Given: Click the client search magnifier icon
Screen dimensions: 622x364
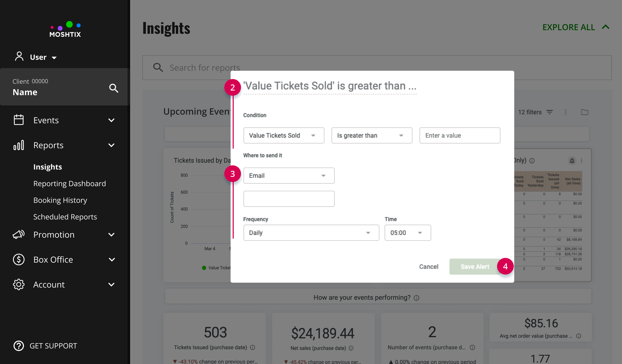Looking at the screenshot, I should click(114, 88).
